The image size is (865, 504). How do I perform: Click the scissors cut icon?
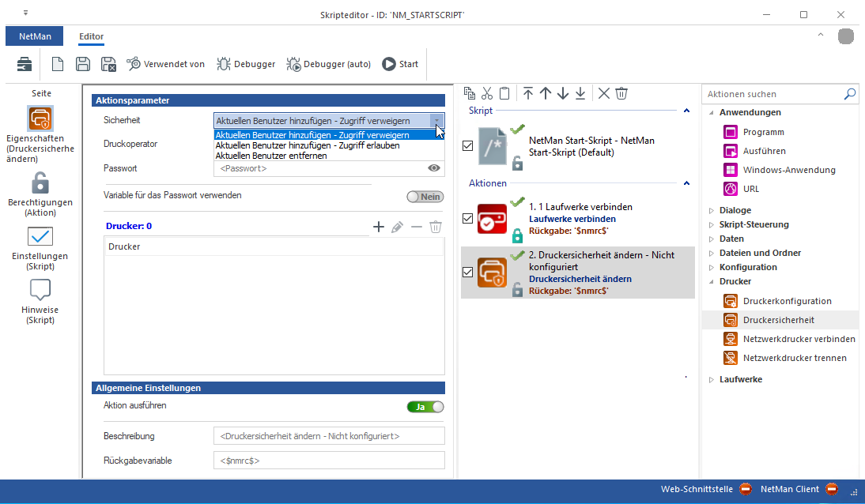point(486,93)
